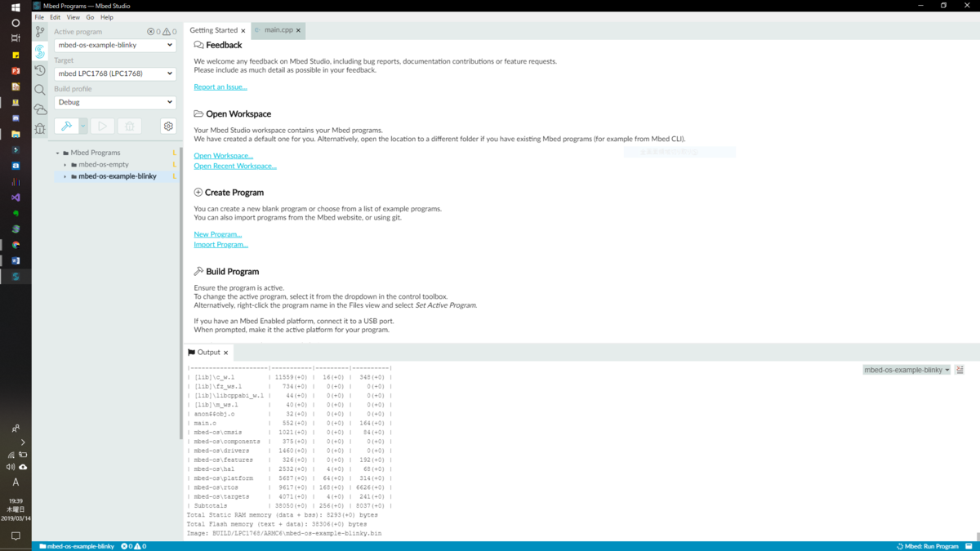The height and width of the screenshot is (551, 980).
Task: Open PowerPoint from the taskbar
Action: (x=16, y=71)
